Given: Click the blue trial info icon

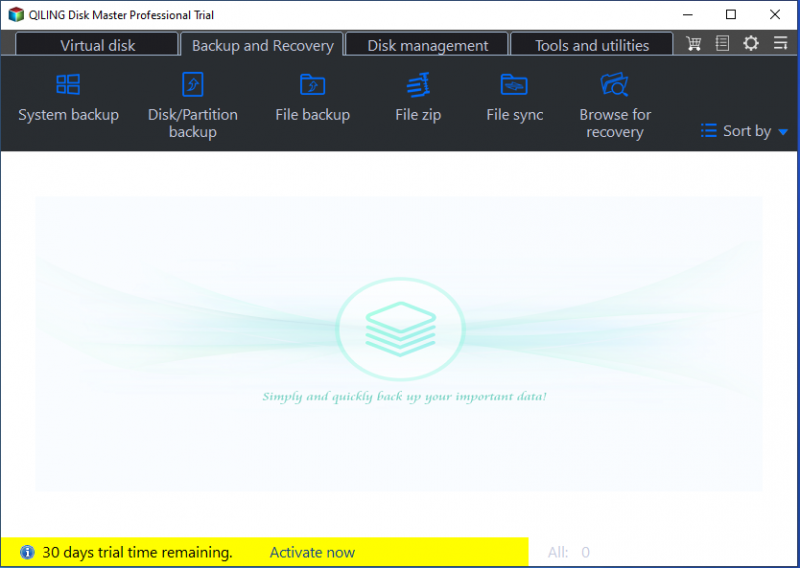Looking at the screenshot, I should point(27,552).
